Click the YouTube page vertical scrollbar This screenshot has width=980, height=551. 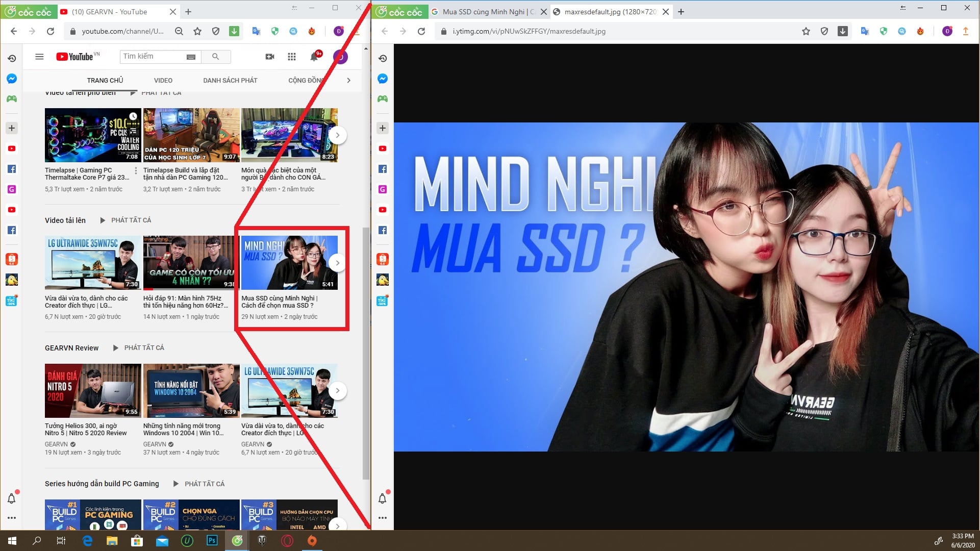point(365,353)
